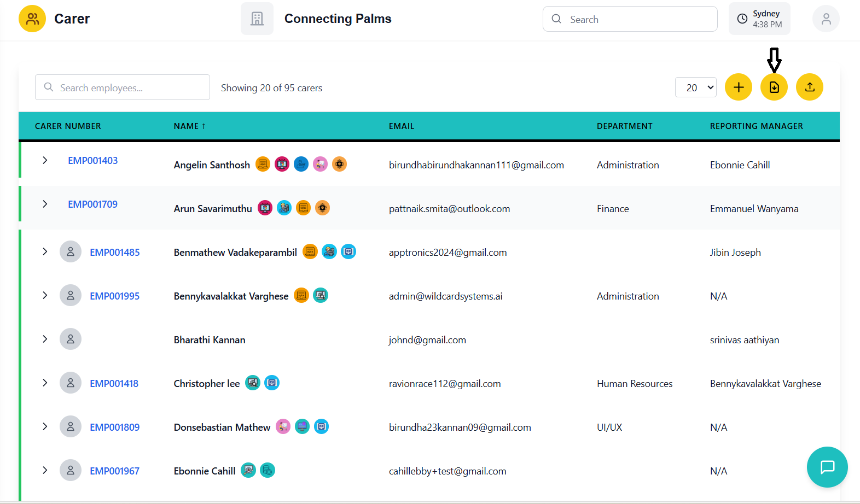Viewport: 860px width, 504px height.
Task: Open the user profile avatar menu
Action: pos(826,19)
